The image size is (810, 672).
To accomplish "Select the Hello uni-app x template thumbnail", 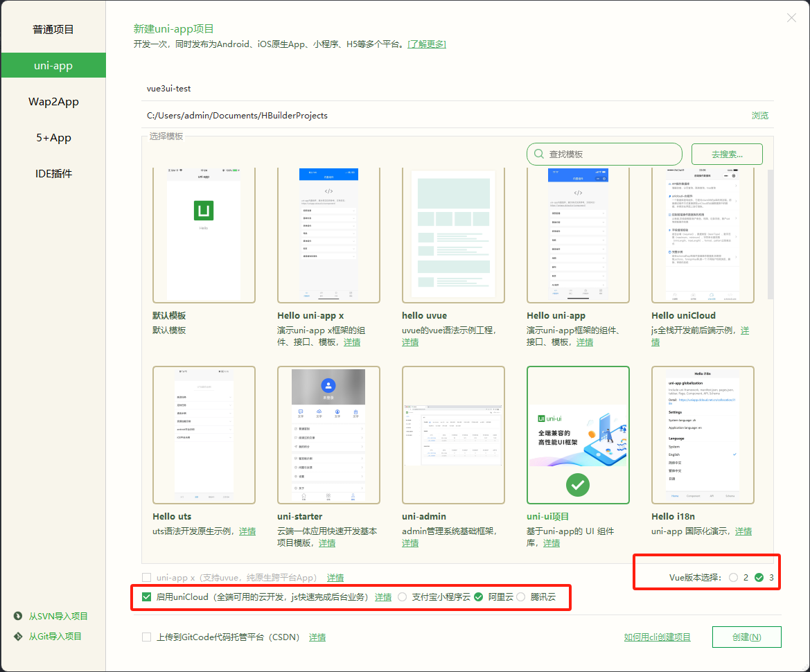I will [328, 235].
